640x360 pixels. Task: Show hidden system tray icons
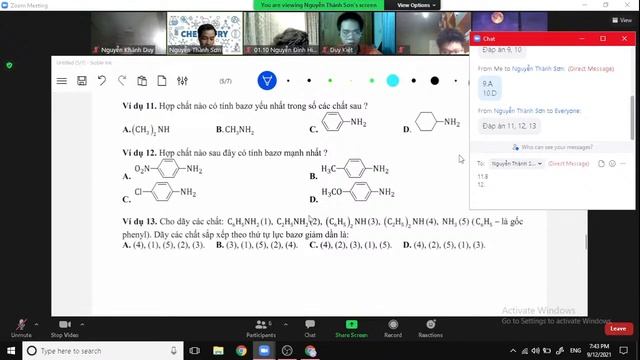(513, 351)
